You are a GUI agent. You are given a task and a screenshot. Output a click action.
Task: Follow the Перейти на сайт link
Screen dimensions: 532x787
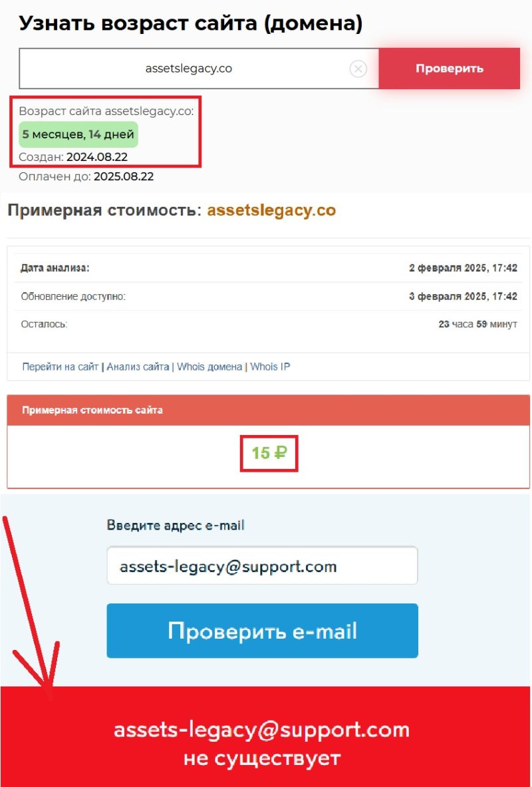pyautogui.click(x=61, y=367)
